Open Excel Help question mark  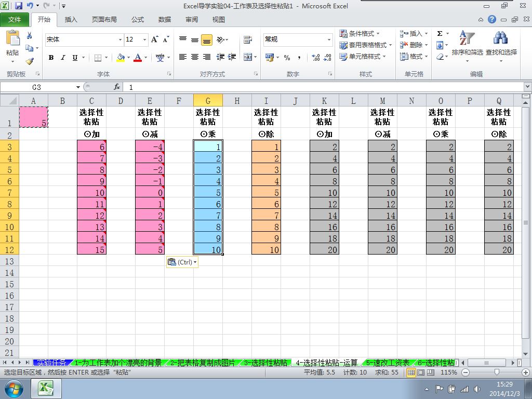click(x=492, y=19)
